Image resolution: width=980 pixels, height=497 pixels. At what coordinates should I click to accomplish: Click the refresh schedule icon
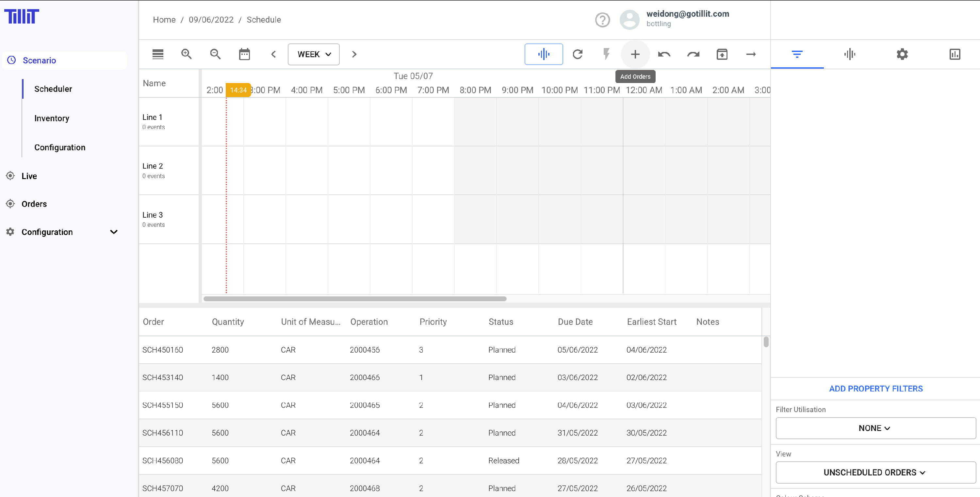coord(577,55)
